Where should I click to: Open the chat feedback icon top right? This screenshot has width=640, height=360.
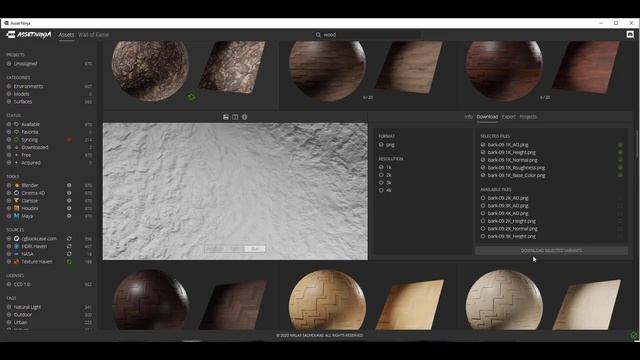click(x=630, y=35)
